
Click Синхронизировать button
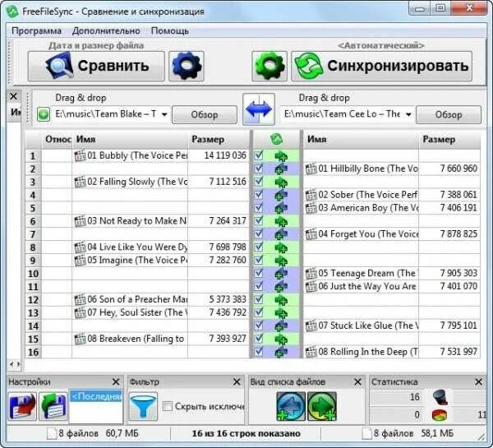382,67
